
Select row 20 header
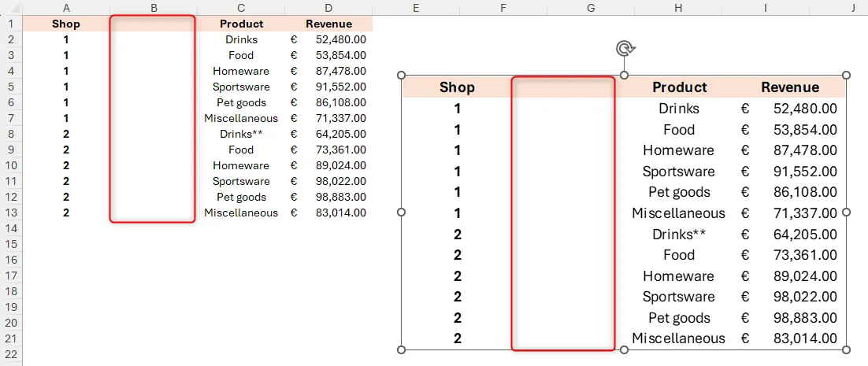(12, 323)
